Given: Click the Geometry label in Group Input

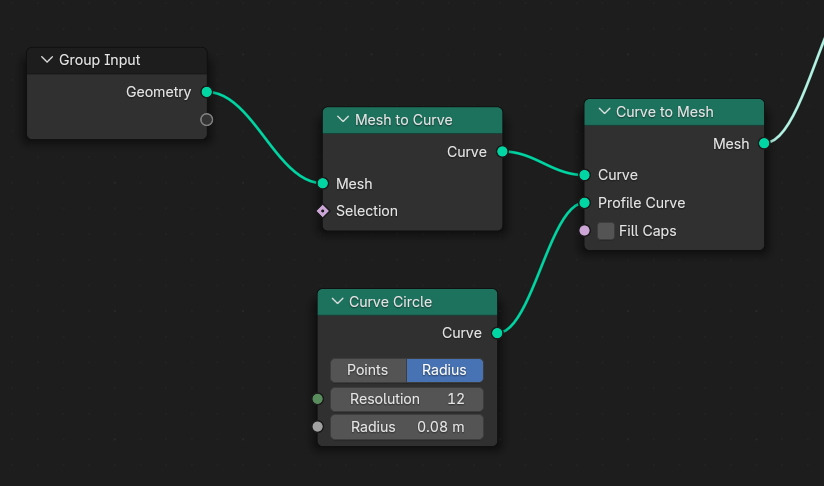Looking at the screenshot, I should tap(158, 92).
